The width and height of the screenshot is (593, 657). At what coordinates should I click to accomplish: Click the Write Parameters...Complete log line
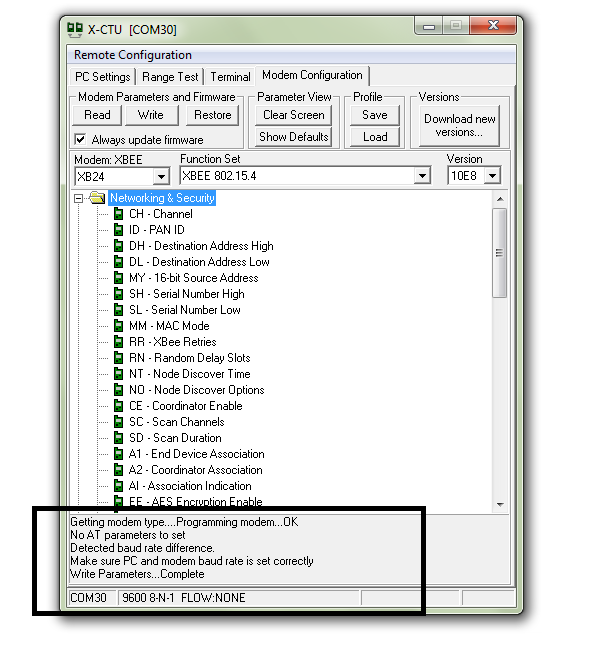coord(137,574)
